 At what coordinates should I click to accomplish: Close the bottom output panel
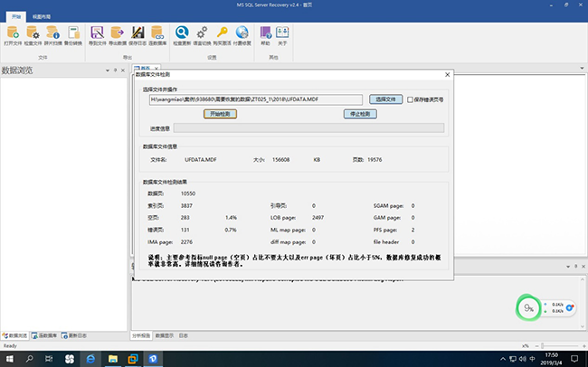[583, 267]
